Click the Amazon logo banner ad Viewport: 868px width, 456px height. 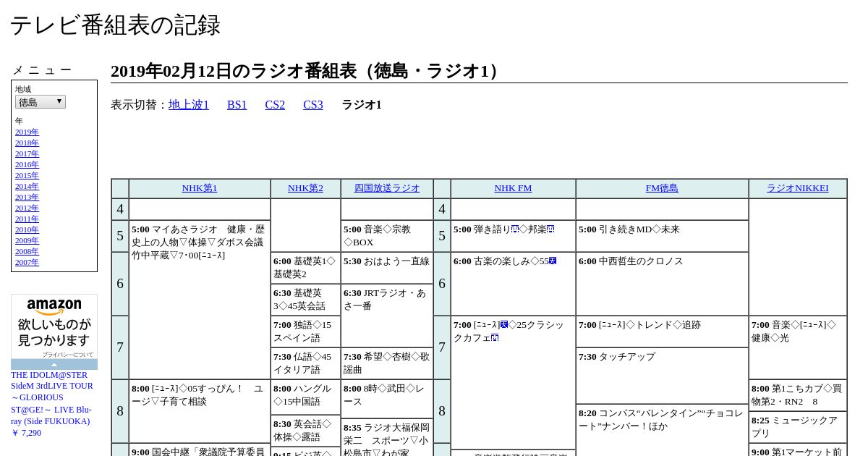coord(54,326)
